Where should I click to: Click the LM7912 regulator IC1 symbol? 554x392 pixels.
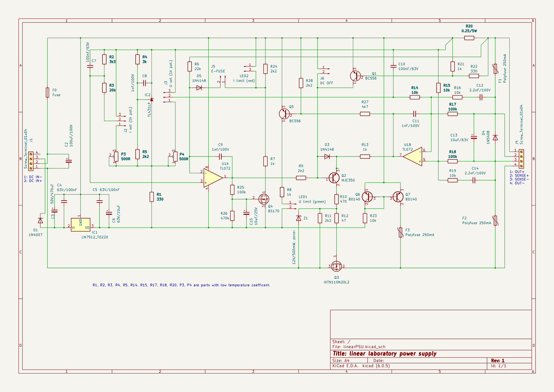click(x=81, y=225)
